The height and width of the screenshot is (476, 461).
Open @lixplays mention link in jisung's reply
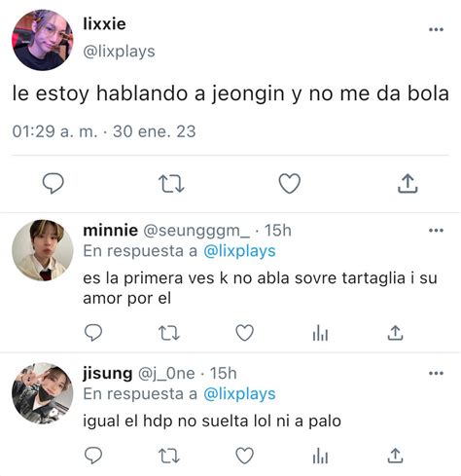tap(239, 394)
